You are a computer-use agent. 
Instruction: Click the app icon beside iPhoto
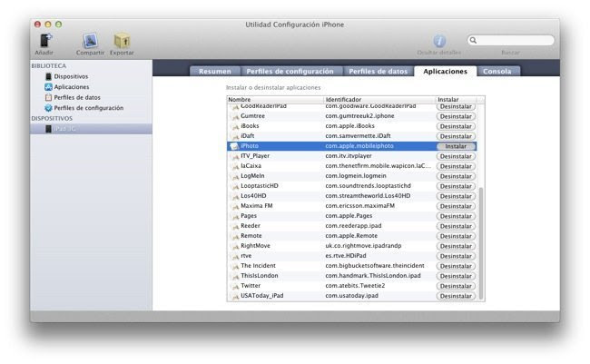click(x=234, y=146)
